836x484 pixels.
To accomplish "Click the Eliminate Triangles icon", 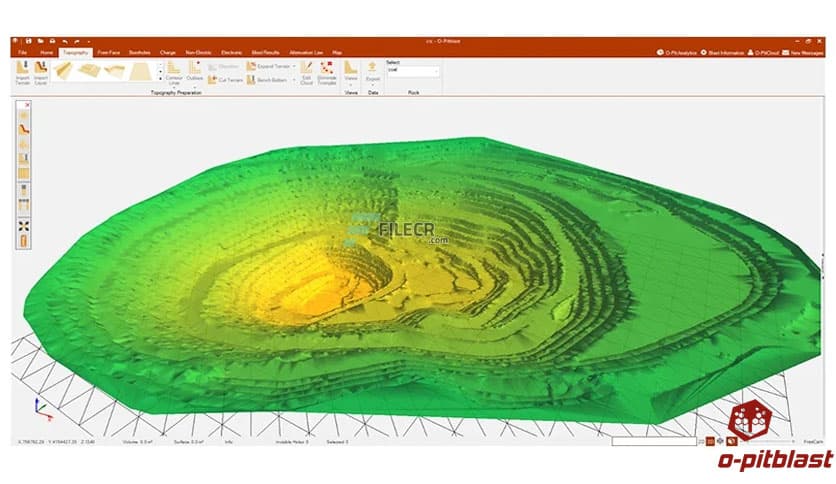I will 327,72.
